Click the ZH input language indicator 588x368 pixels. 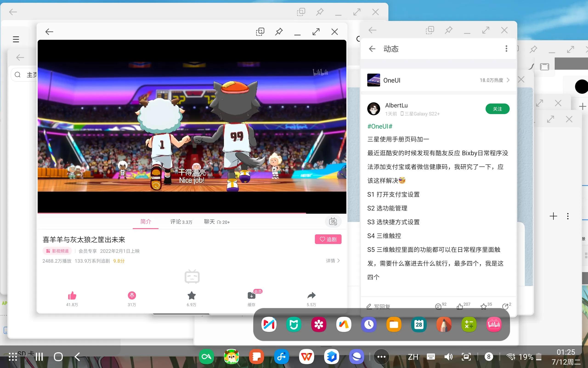pos(413,357)
